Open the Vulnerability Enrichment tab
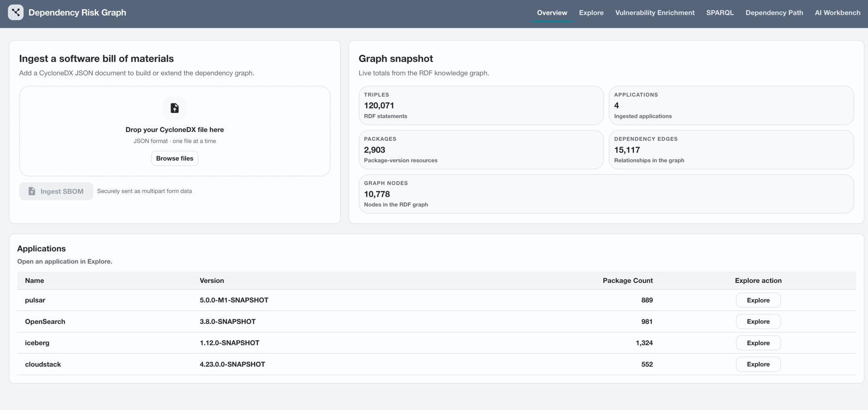The height and width of the screenshot is (410, 868). (x=655, y=13)
